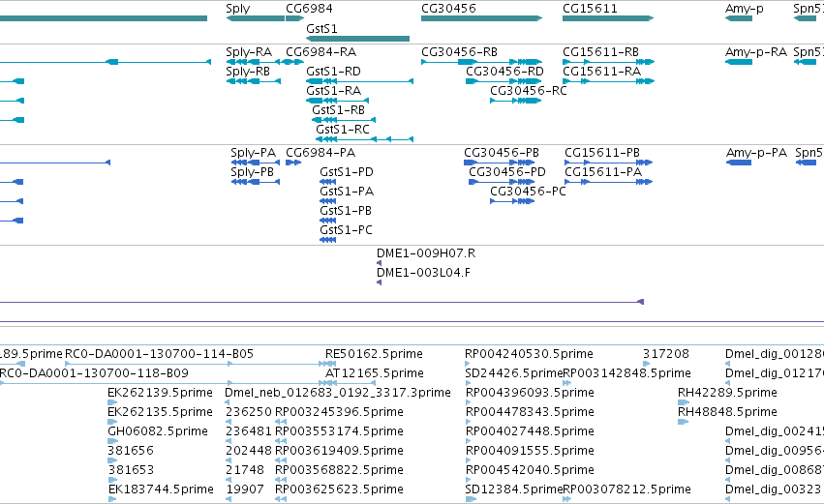
Task: Click the GstS1-PD protein label
Action: [347, 172]
